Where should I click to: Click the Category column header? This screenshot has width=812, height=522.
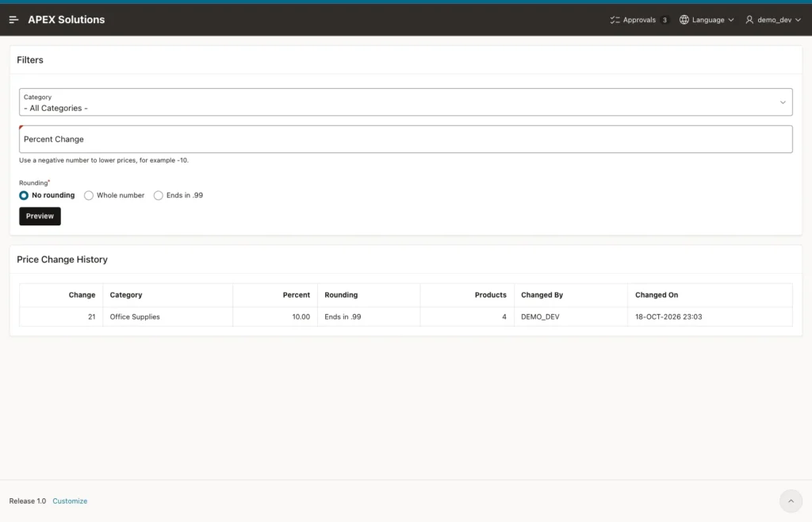point(126,294)
